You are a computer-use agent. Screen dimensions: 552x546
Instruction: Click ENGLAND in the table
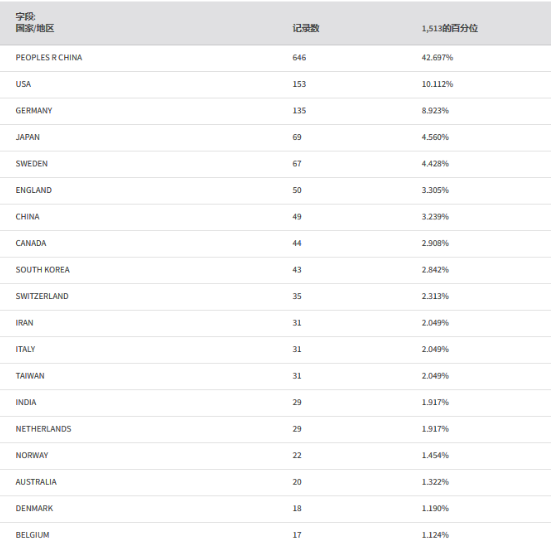pyautogui.click(x=33, y=190)
